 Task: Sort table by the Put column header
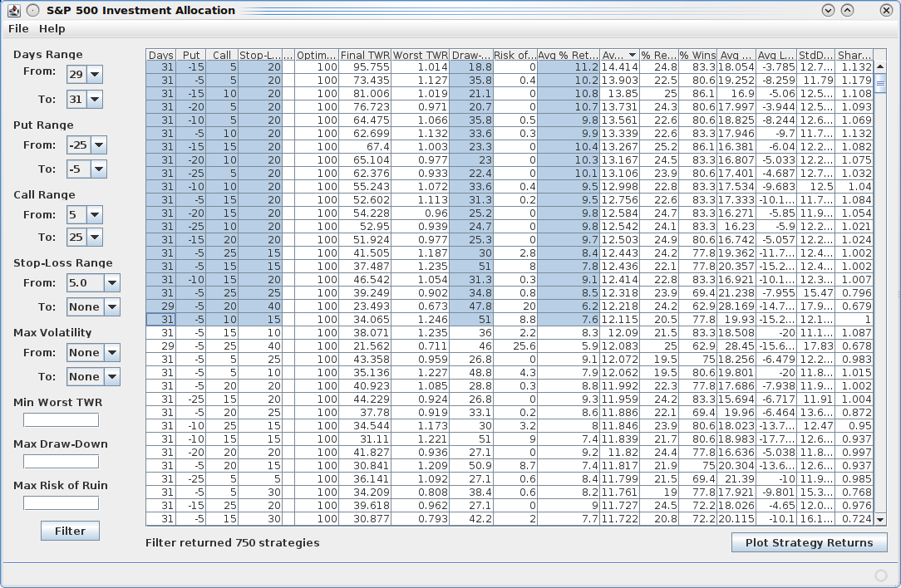[x=191, y=55]
